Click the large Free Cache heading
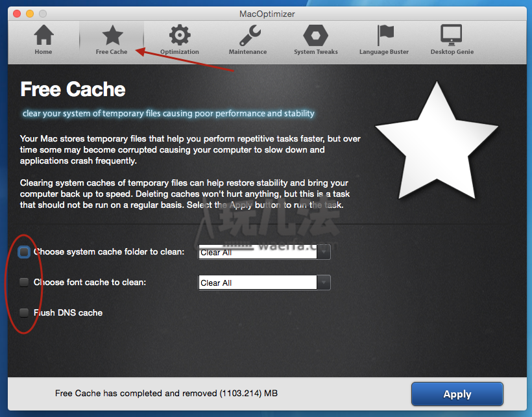 pyautogui.click(x=73, y=89)
